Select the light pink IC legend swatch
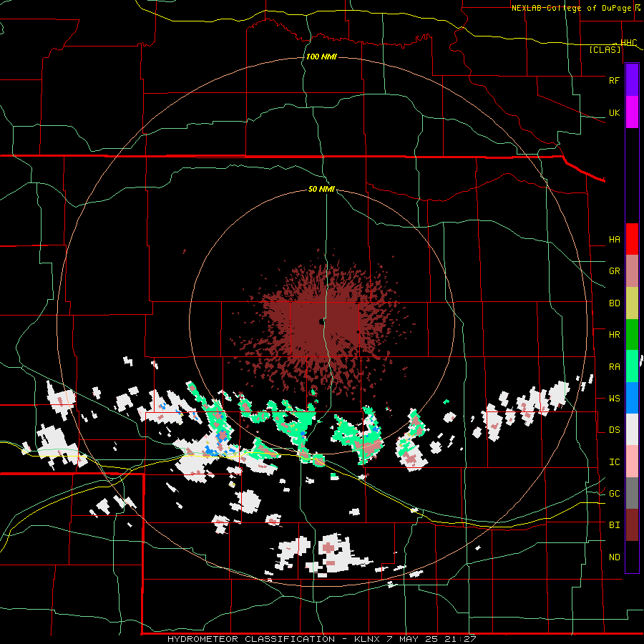Viewport: 644px width, 644px height. click(x=632, y=462)
